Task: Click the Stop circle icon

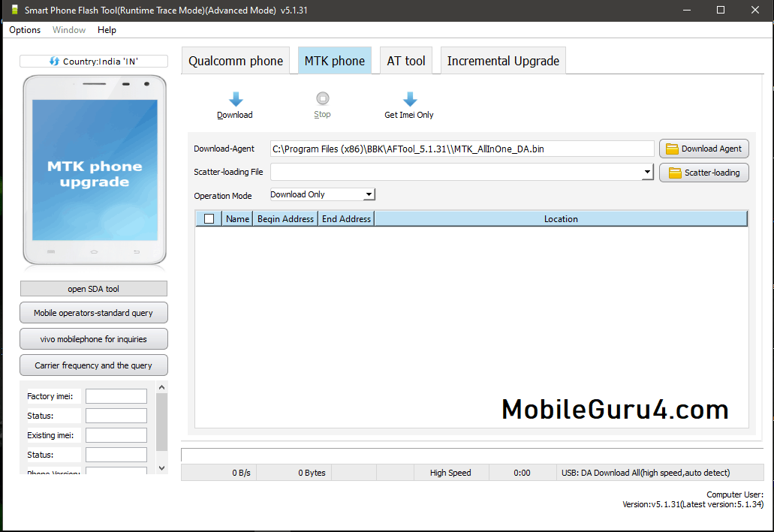Action: pos(322,99)
